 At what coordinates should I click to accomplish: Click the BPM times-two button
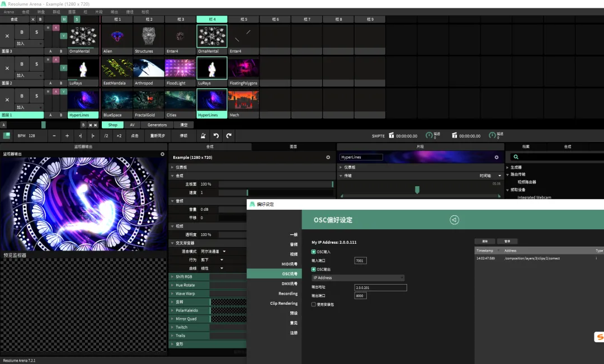(x=119, y=135)
